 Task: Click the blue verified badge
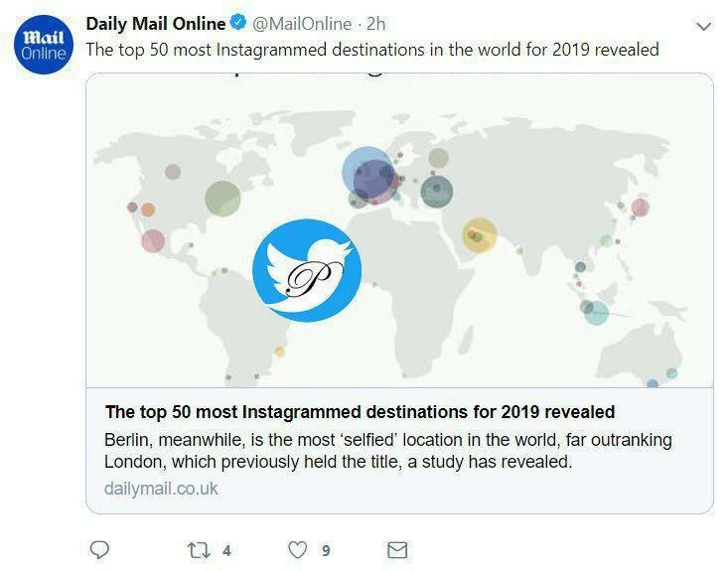pos(239,24)
